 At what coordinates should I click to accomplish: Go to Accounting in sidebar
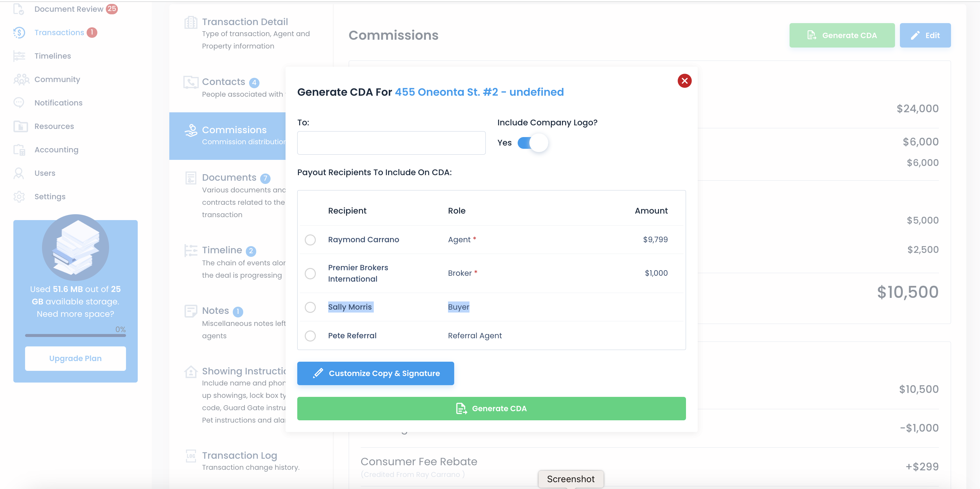click(x=56, y=150)
